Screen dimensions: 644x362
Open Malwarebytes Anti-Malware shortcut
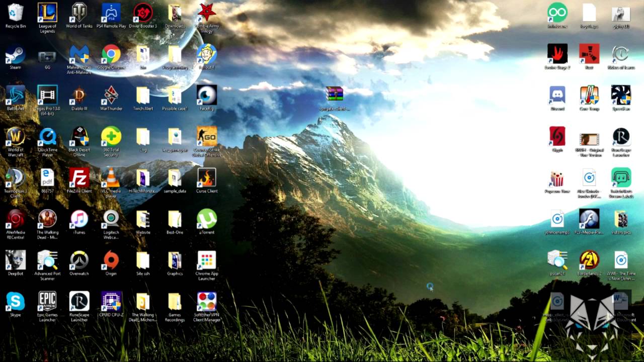click(79, 54)
